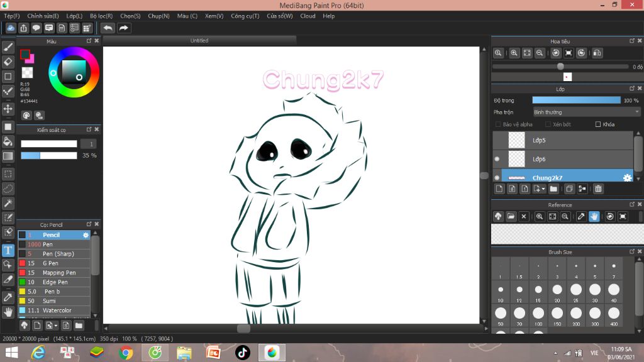Open TikTok from the taskbar

[x=242, y=353]
